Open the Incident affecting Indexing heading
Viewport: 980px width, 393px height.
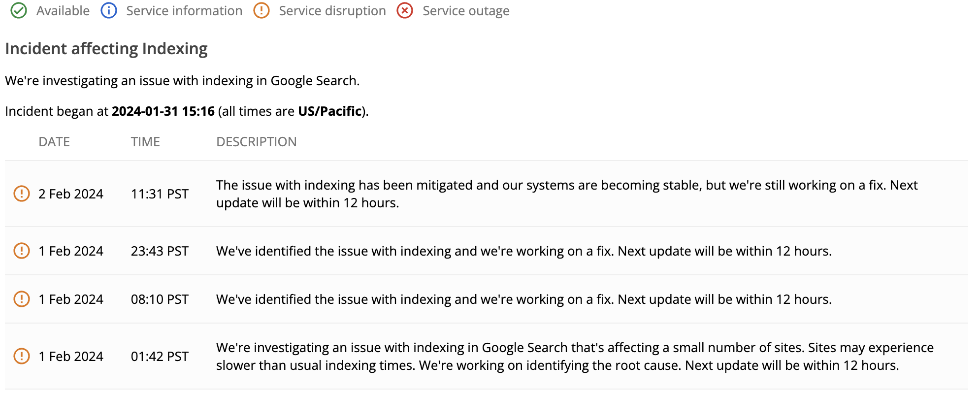coord(106,48)
